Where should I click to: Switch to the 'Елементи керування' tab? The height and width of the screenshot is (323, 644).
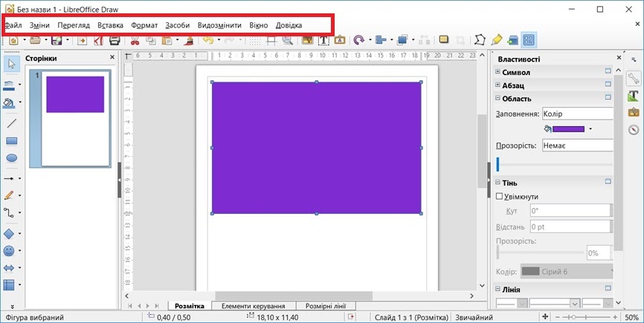coord(254,306)
